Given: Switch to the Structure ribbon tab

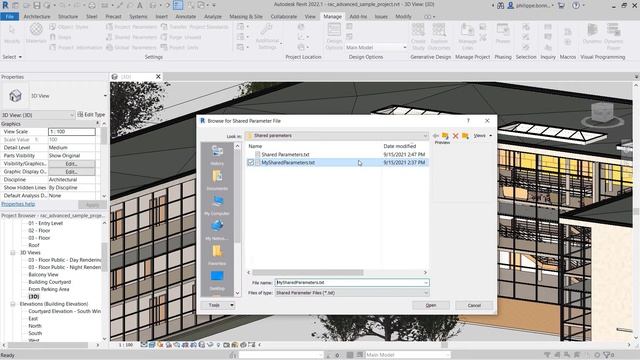Looking at the screenshot, I should tap(68, 17).
